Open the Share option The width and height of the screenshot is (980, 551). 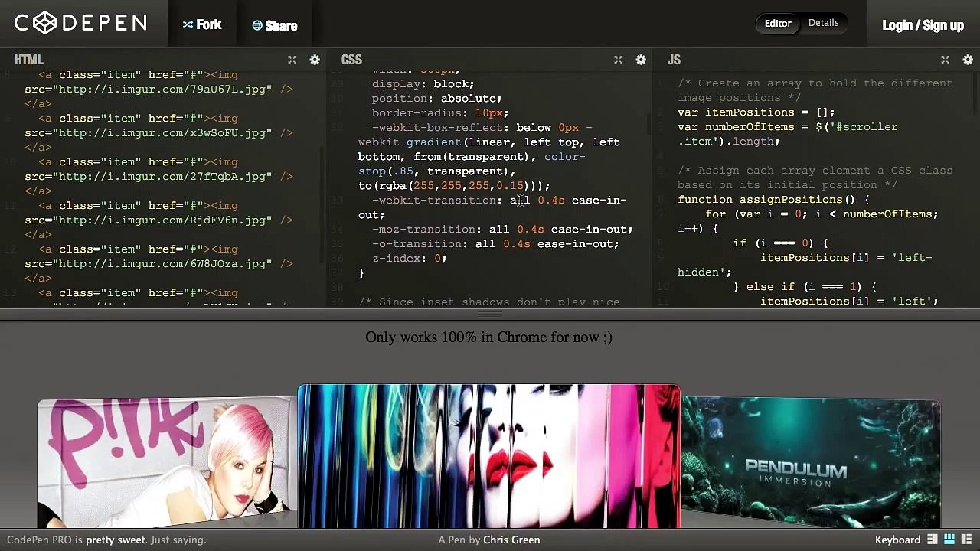[x=275, y=25]
